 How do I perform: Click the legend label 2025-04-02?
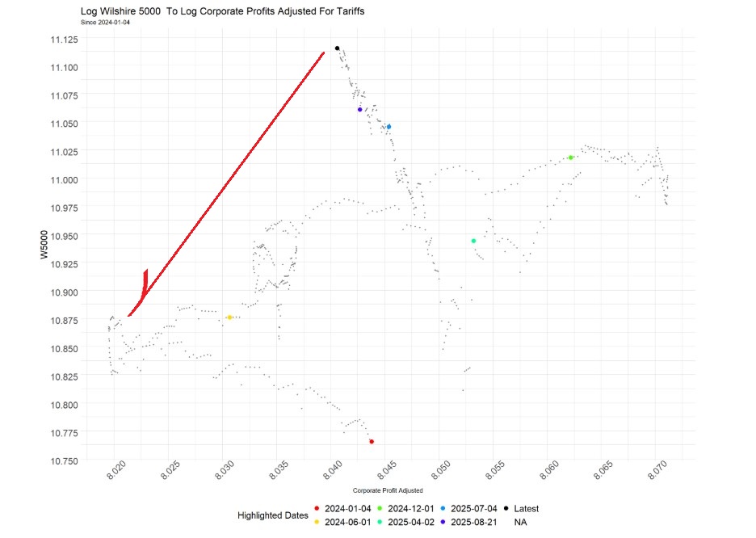click(411, 522)
